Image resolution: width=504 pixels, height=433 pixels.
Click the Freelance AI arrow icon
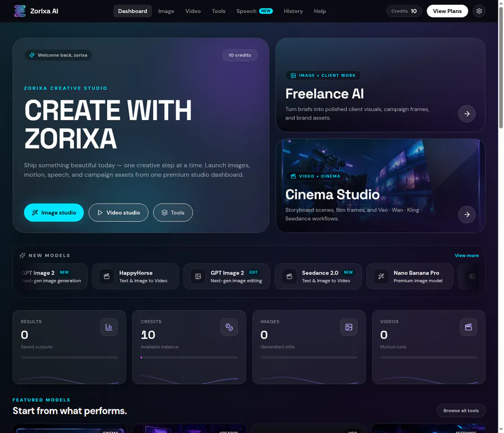pyautogui.click(x=467, y=114)
